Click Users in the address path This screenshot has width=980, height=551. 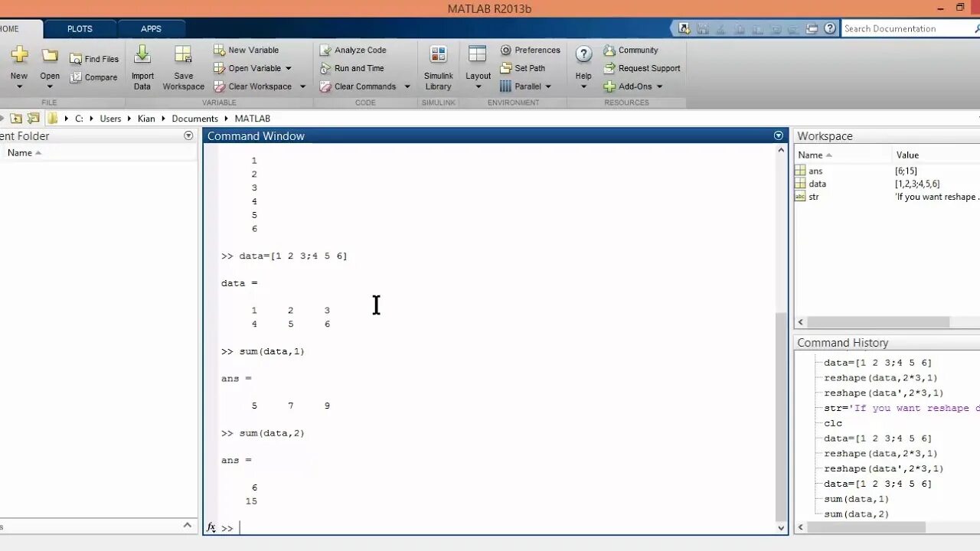click(x=110, y=119)
